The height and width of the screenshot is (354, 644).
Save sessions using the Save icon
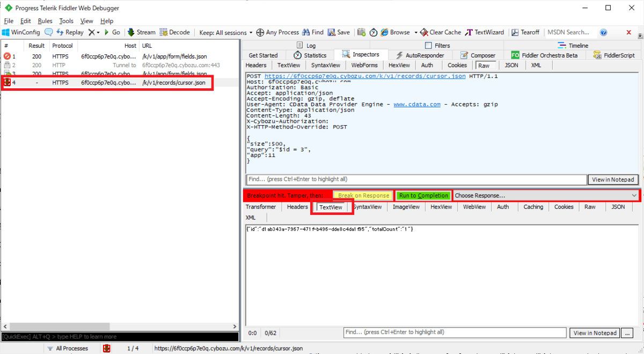point(339,32)
